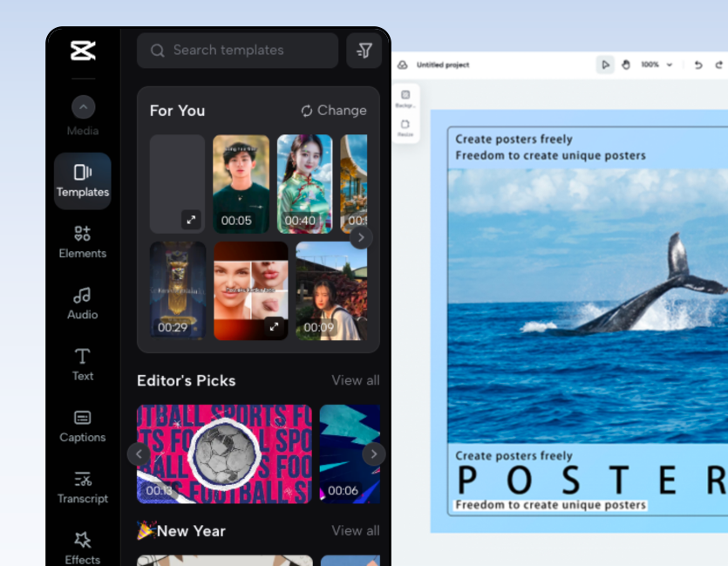Focus the Search templates field

click(x=237, y=50)
